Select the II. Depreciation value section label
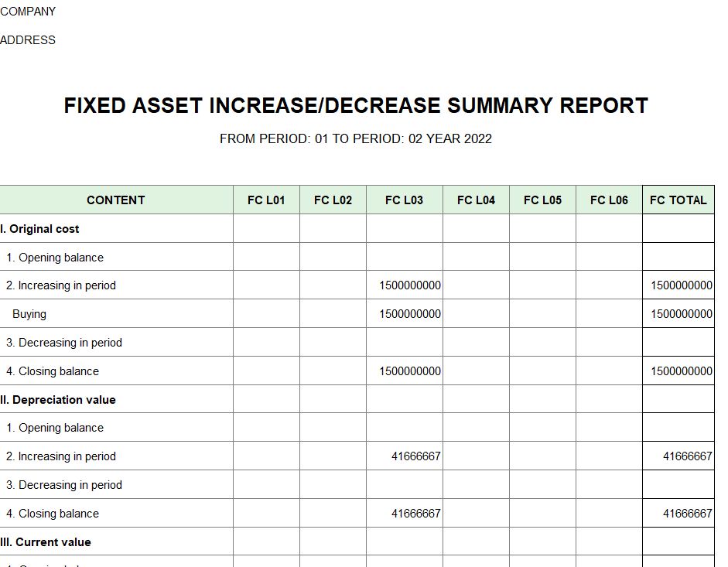The image size is (728, 567). tap(58, 400)
